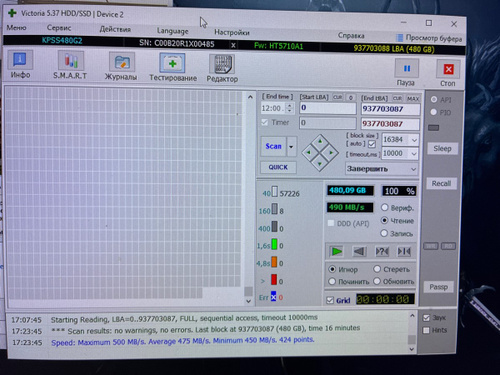Viewport: 500px width, 375px height.
Task: Select the Вериф. radio button
Action: coord(385,207)
